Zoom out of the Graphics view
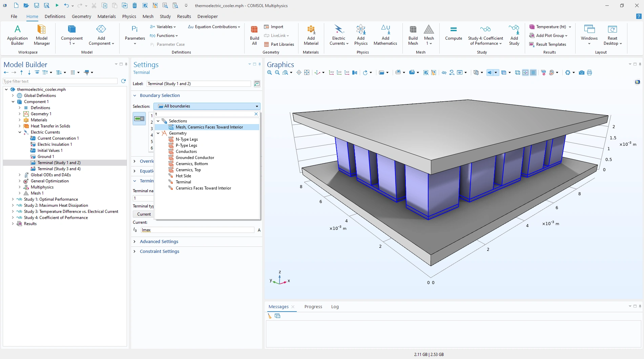 (277, 73)
